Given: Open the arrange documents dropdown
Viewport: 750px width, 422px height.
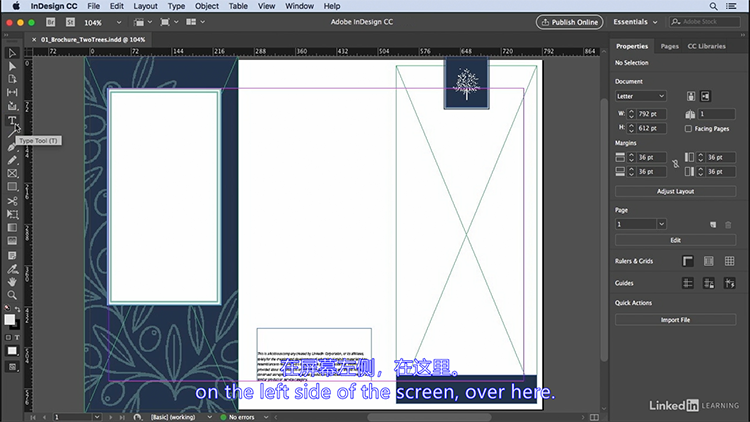Looking at the screenshot, I should (x=196, y=22).
